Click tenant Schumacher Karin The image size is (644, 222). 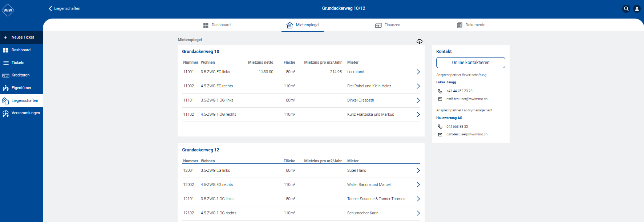point(362,213)
